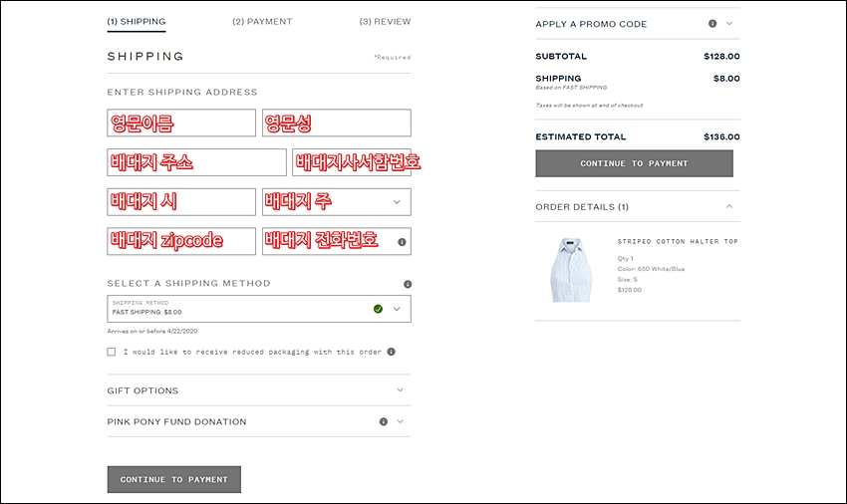Switch to the (3) Review step

pyautogui.click(x=385, y=22)
